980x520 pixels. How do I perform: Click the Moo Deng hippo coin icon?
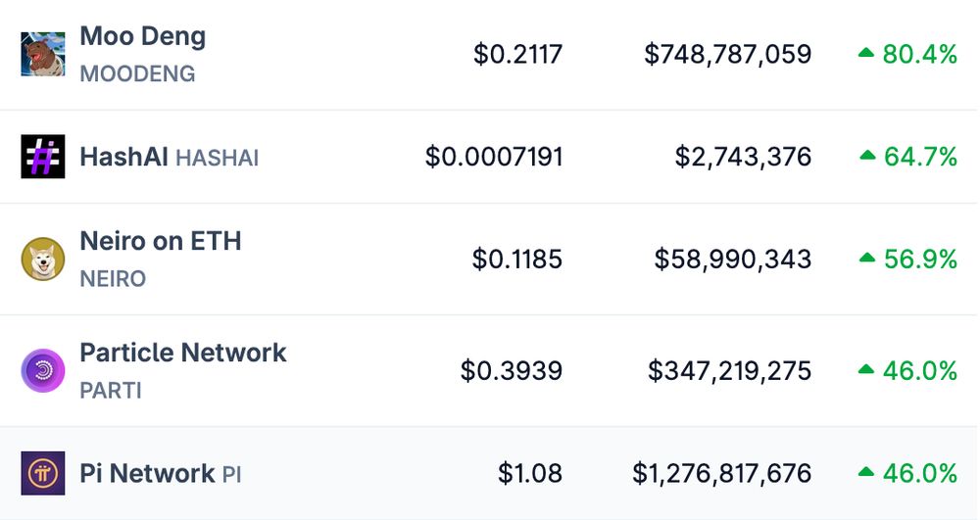coord(42,54)
